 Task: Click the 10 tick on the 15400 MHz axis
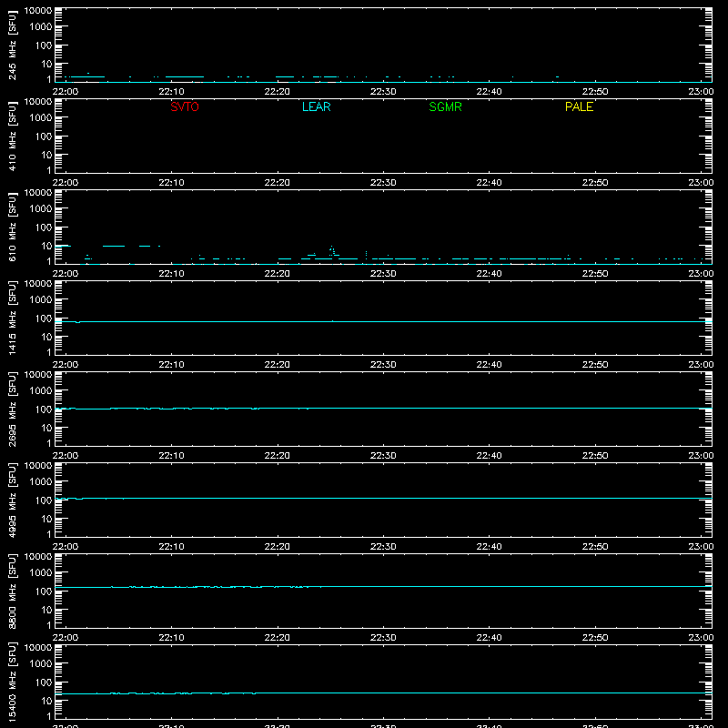(46, 701)
